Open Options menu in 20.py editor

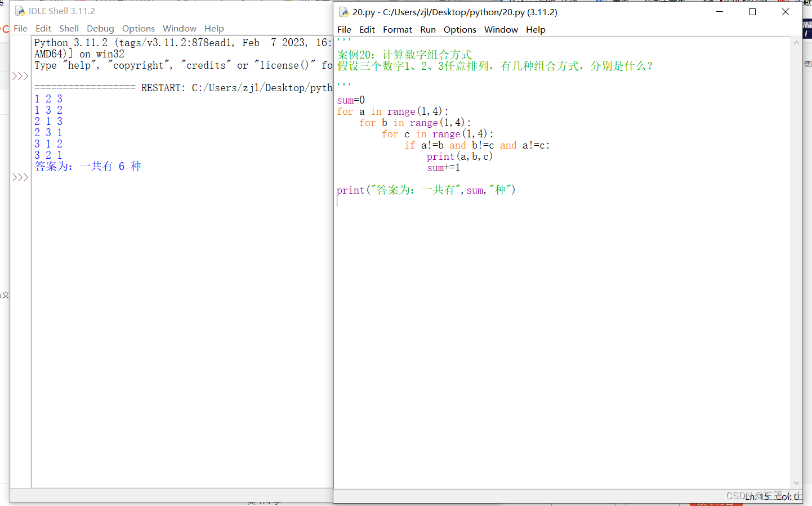(460, 29)
